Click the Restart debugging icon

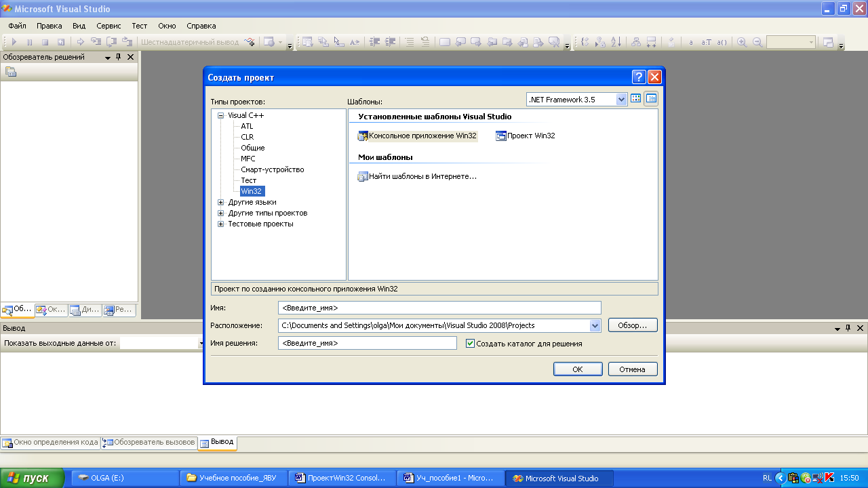(60, 42)
